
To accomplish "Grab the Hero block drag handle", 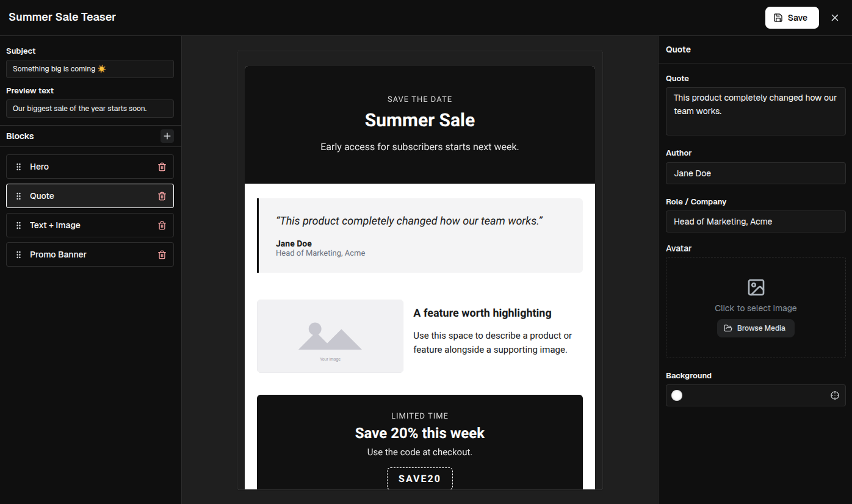I will click(18, 167).
